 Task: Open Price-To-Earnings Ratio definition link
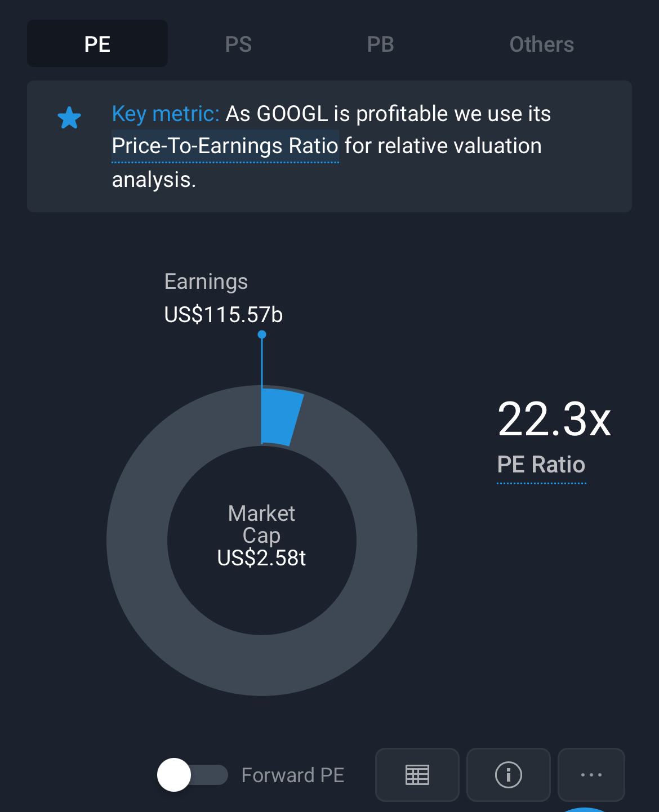tap(225, 146)
